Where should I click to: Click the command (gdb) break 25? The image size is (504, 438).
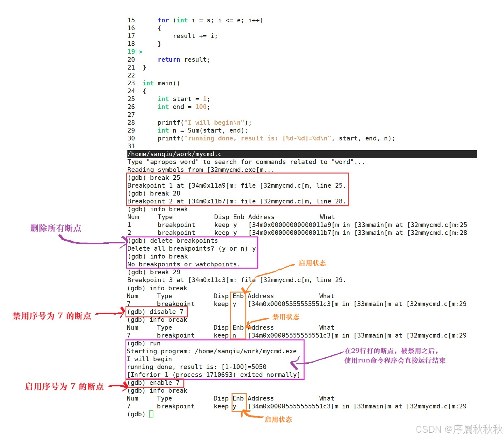pyautogui.click(x=154, y=178)
